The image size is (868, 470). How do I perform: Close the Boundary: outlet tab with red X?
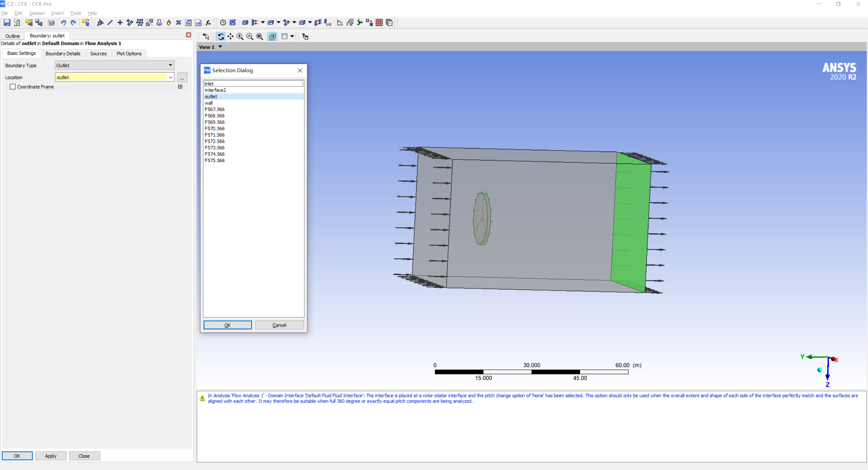tap(189, 35)
